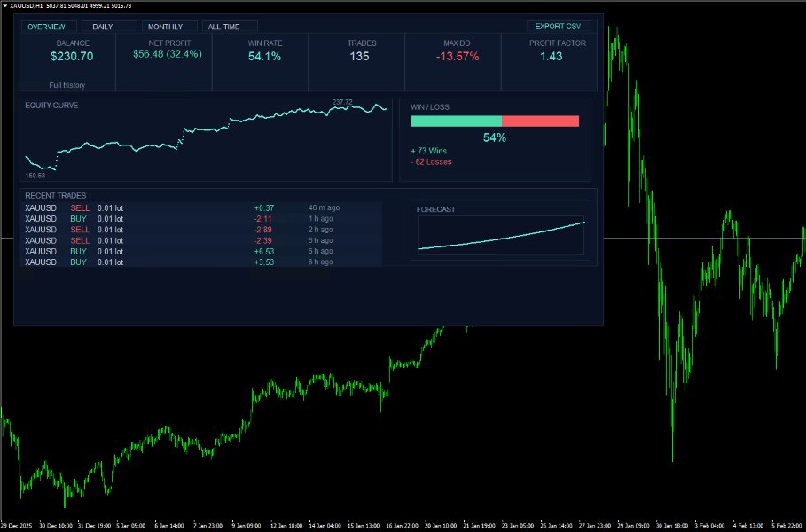The width and height of the screenshot is (806, 532).
Task: Switch to the MONTHLY tab
Action: pyautogui.click(x=168, y=26)
